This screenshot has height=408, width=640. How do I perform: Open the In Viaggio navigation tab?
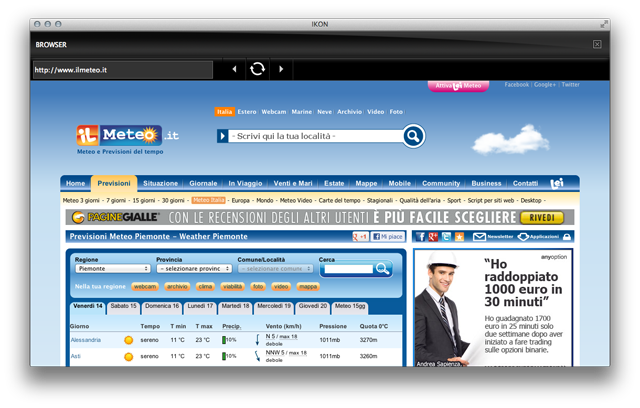tap(245, 183)
